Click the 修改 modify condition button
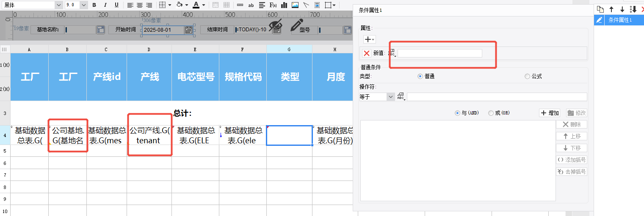The height and width of the screenshot is (216, 644). point(577,113)
